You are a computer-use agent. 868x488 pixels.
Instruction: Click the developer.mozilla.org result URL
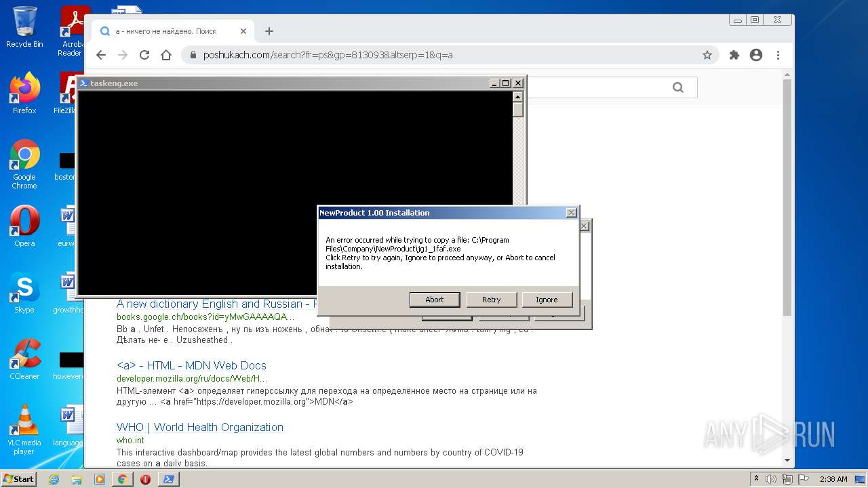point(192,378)
